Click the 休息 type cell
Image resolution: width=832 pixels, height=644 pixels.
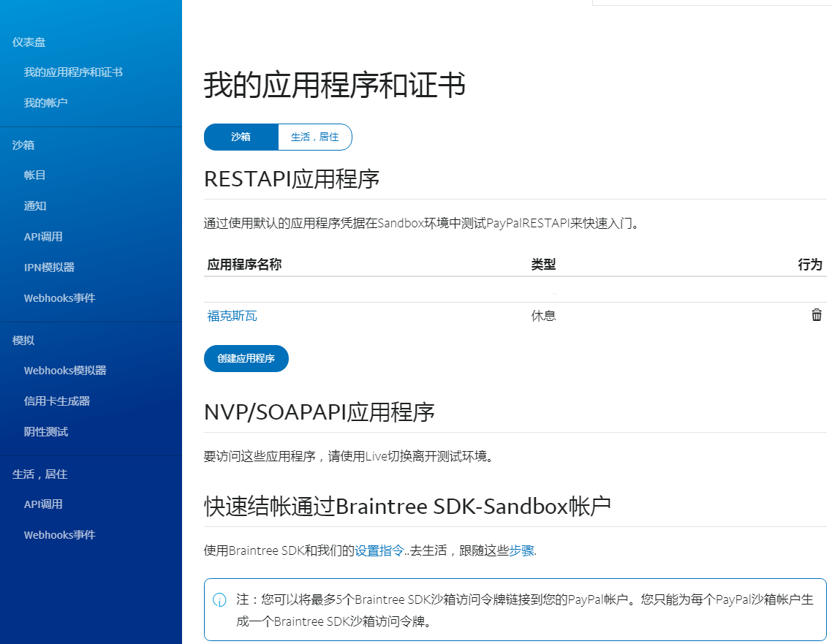[543, 317]
